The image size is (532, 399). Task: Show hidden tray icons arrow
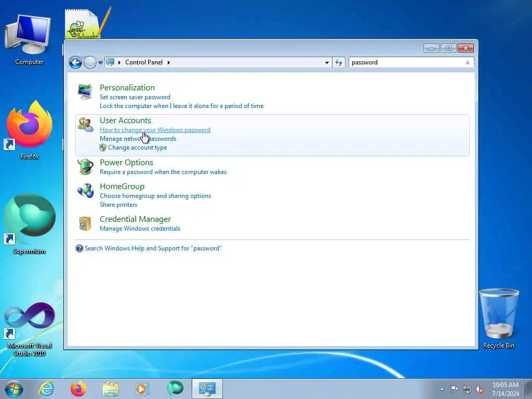pos(442,389)
